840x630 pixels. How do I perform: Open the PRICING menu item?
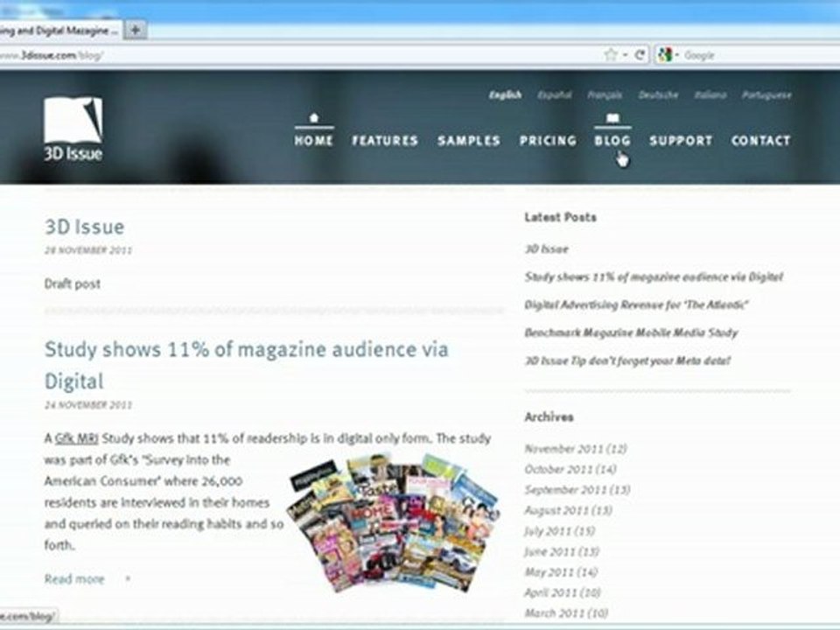pyautogui.click(x=548, y=140)
